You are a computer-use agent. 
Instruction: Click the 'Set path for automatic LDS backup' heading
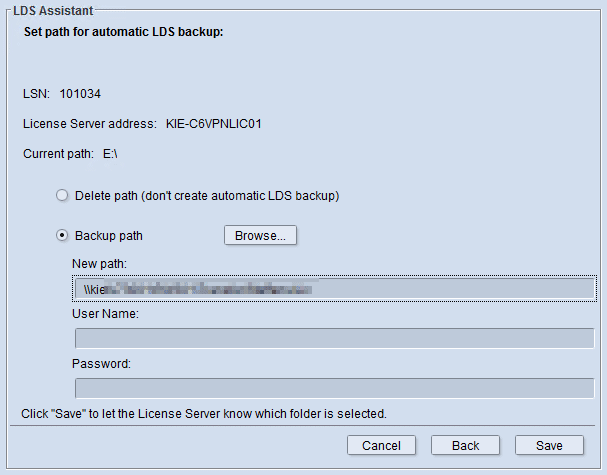coord(123,32)
